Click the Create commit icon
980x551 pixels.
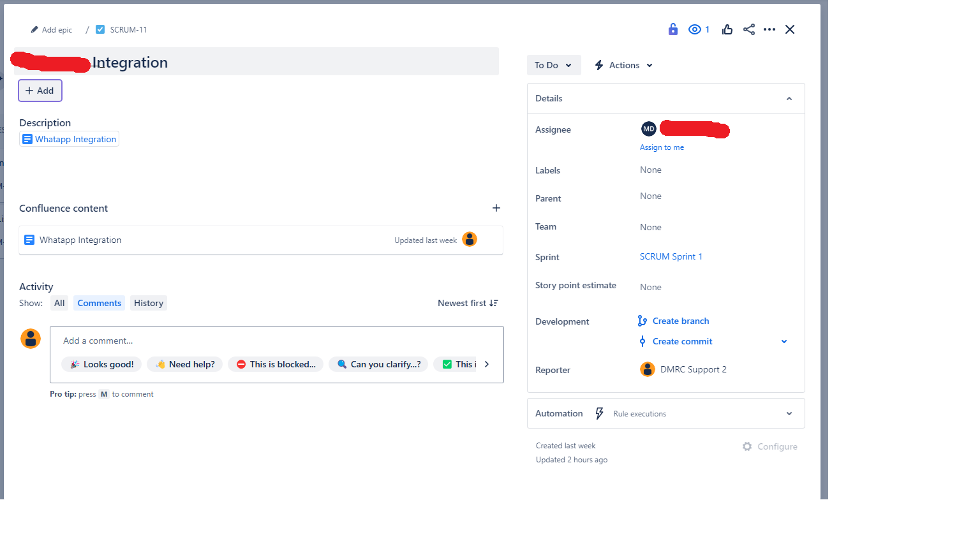[x=642, y=341]
